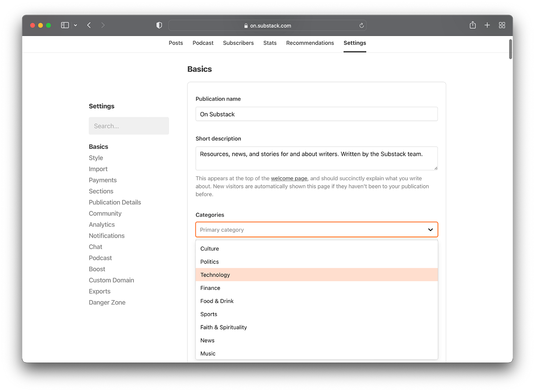This screenshot has width=535, height=392.
Task: Select Music category option
Action: click(x=317, y=353)
